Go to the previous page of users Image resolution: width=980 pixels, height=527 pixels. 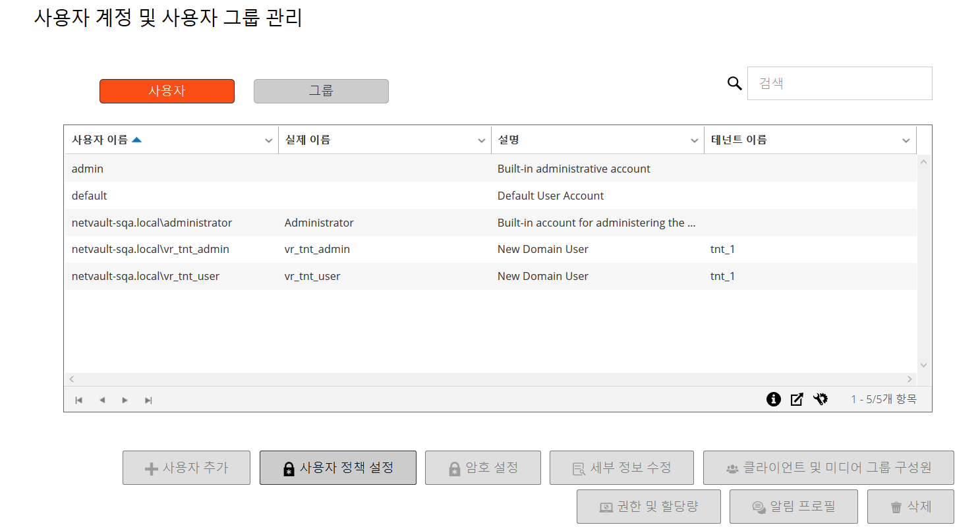pyautogui.click(x=102, y=400)
